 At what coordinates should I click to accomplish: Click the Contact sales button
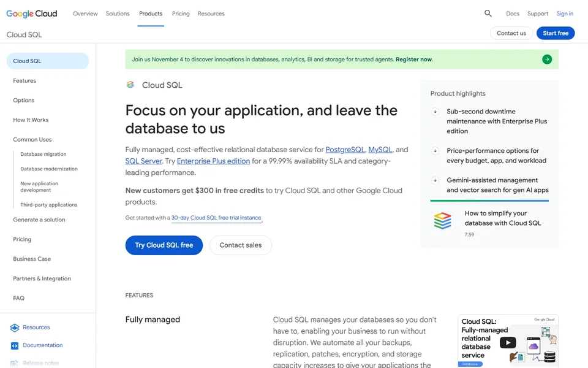(240, 245)
